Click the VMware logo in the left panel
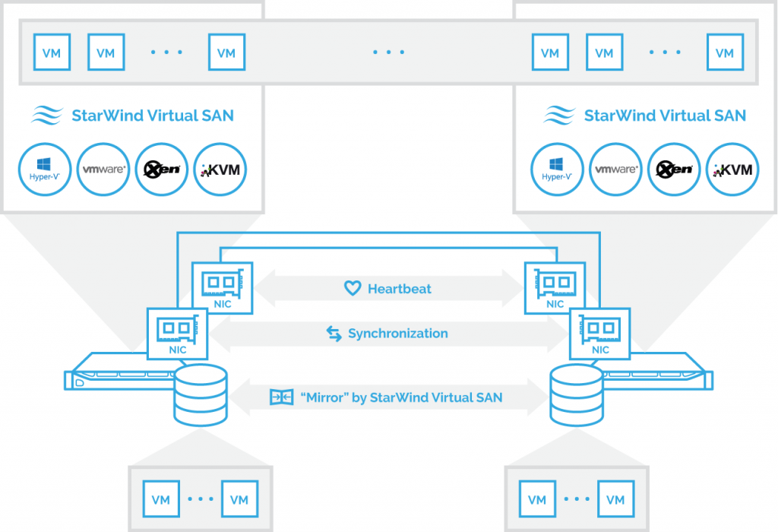 point(103,169)
